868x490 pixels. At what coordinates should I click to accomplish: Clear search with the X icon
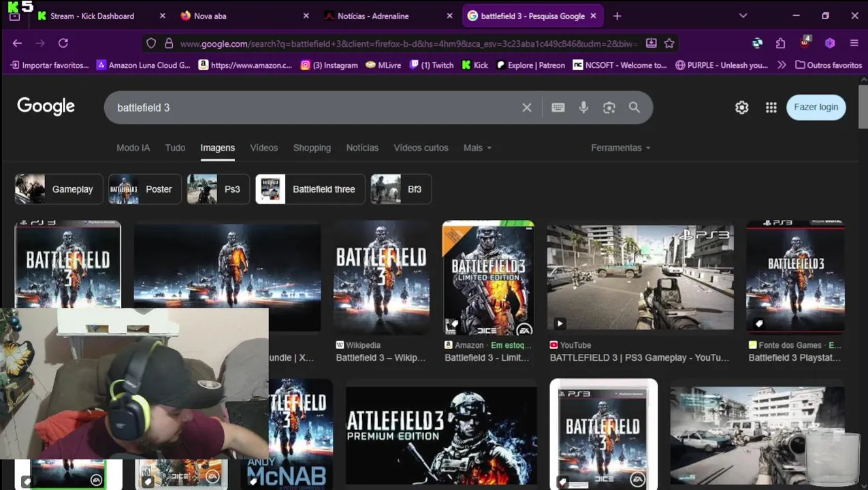coord(526,108)
